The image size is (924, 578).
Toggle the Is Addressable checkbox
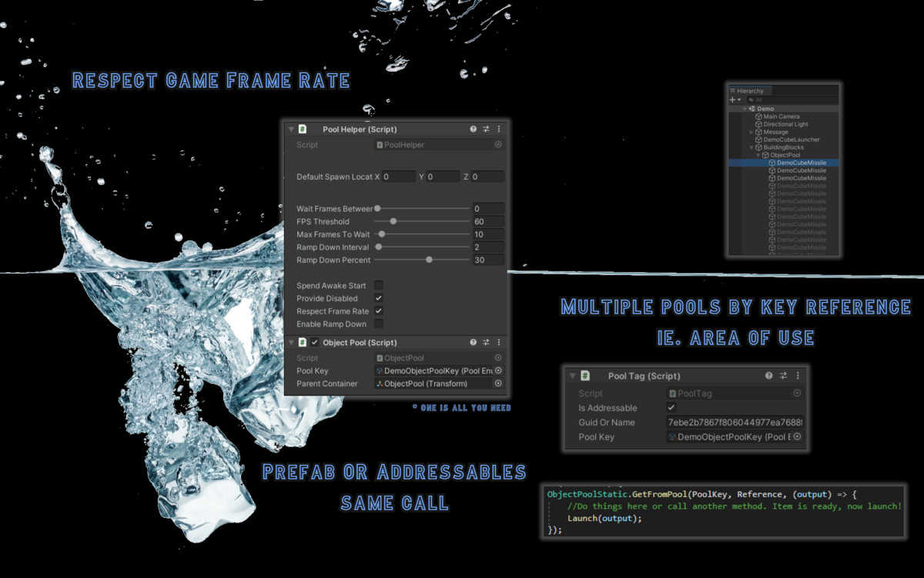671,408
